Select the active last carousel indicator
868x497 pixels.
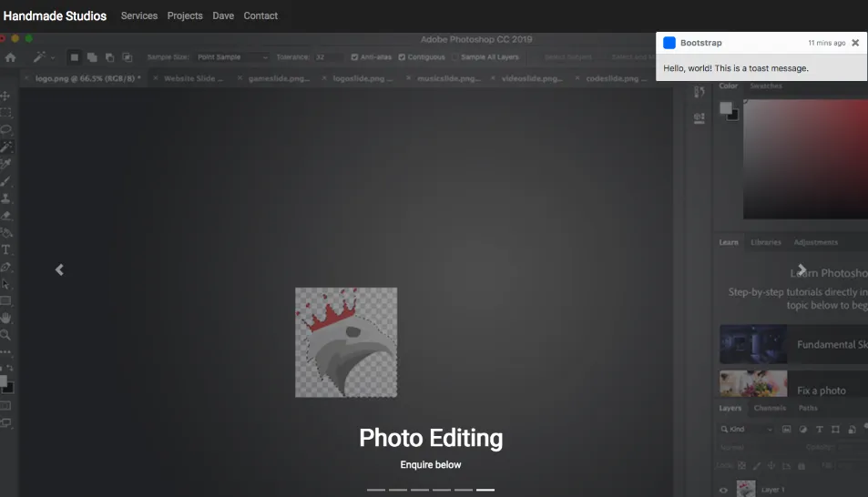485,490
